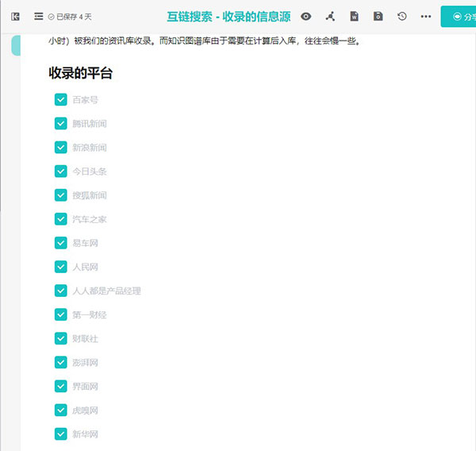Open the mind map structure icon

(330, 16)
